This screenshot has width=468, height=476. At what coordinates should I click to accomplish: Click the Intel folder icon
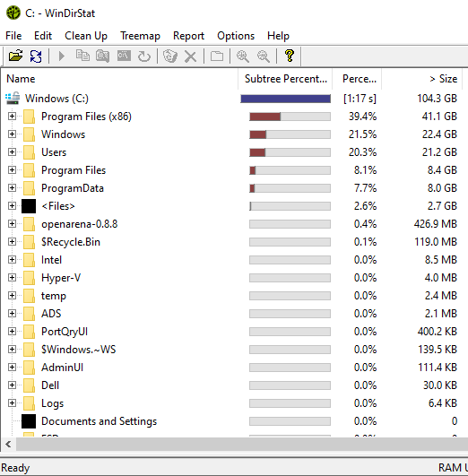(29, 260)
